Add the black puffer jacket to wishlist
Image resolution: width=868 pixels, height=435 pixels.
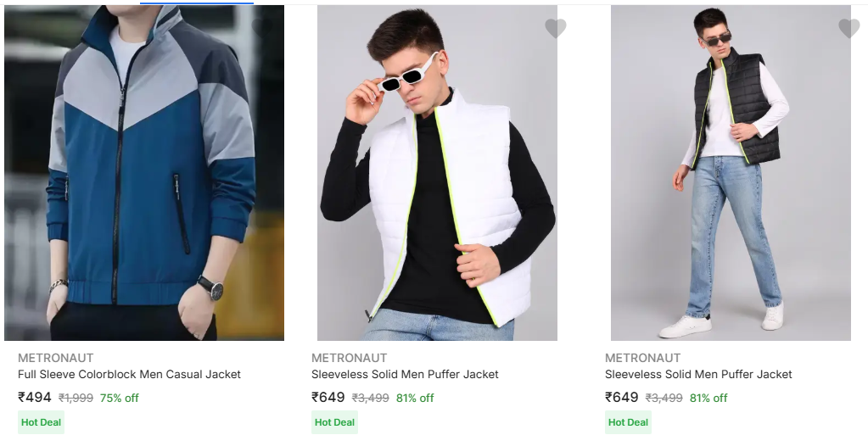849,29
